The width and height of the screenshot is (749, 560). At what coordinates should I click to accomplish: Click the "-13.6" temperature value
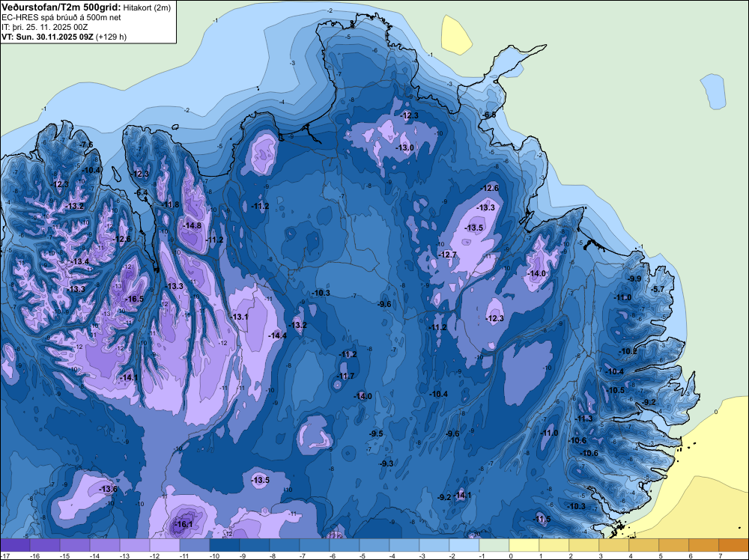pos(109,489)
